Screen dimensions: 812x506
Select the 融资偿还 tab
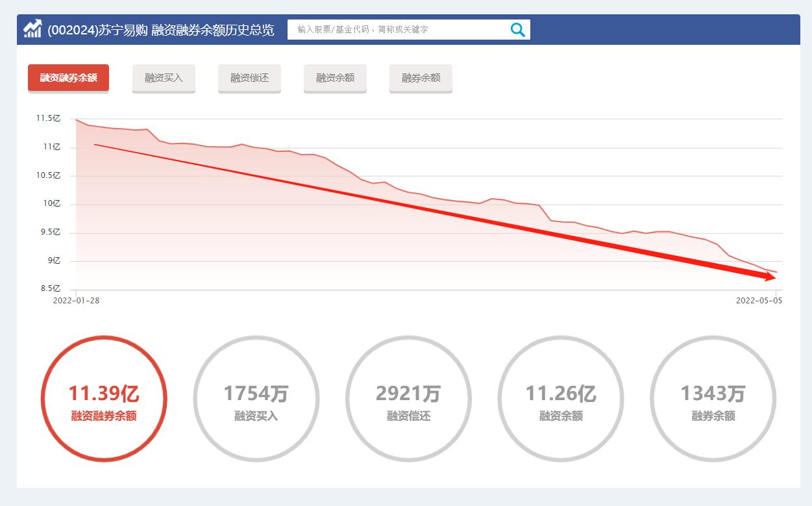(x=249, y=78)
